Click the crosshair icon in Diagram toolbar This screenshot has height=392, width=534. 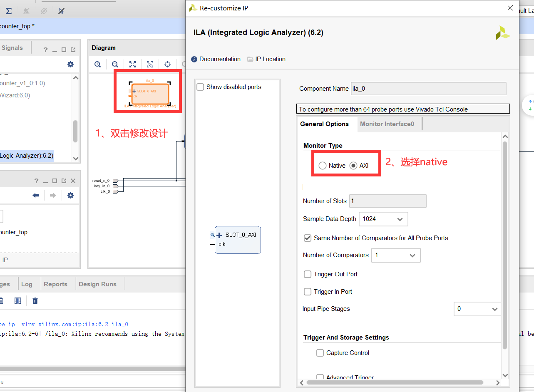click(167, 64)
